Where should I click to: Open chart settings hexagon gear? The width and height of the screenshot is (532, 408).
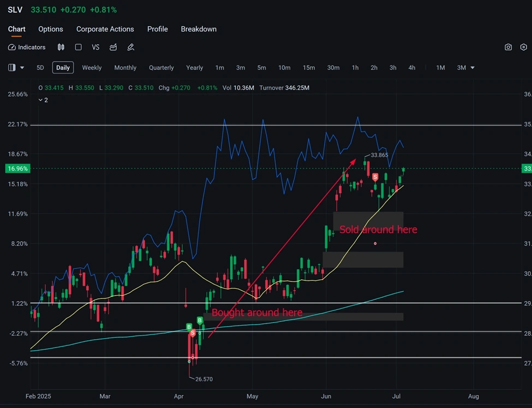tap(523, 47)
